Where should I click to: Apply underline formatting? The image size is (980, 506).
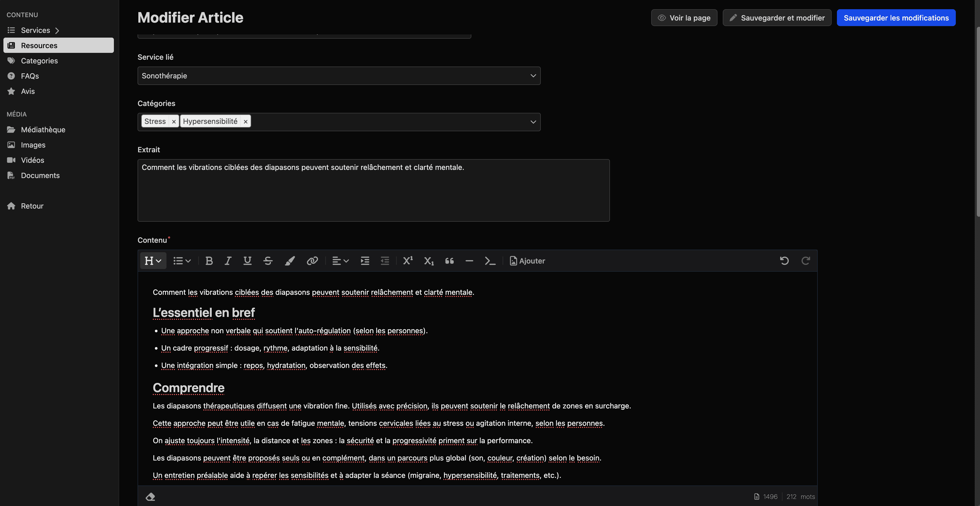[247, 261]
